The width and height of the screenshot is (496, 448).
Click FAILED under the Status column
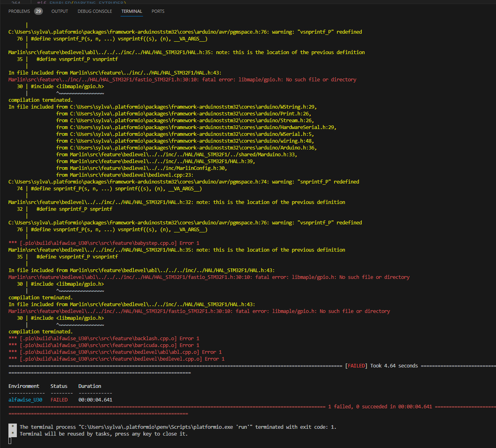[x=59, y=400]
